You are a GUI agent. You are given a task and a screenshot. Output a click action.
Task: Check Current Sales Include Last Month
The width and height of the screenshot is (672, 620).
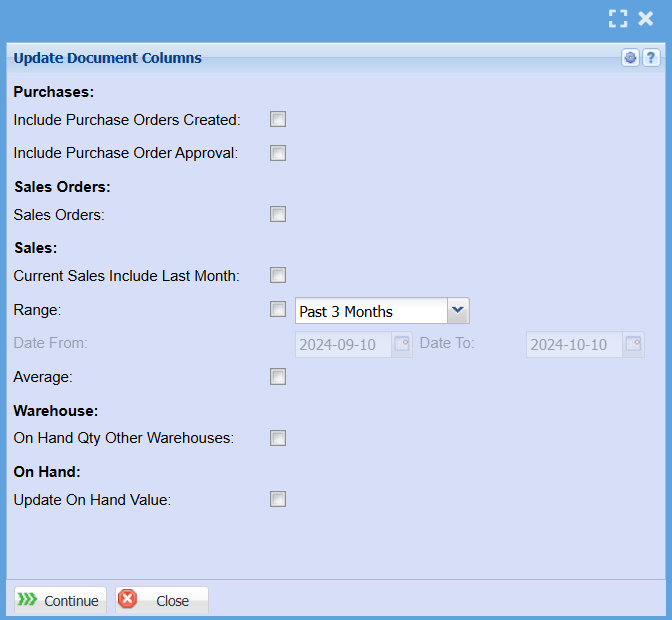click(278, 275)
